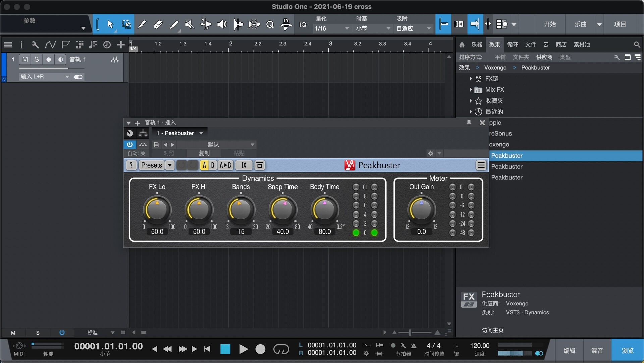The height and width of the screenshot is (363, 644).
Task: Click the transport Play button
Action: pos(244,349)
